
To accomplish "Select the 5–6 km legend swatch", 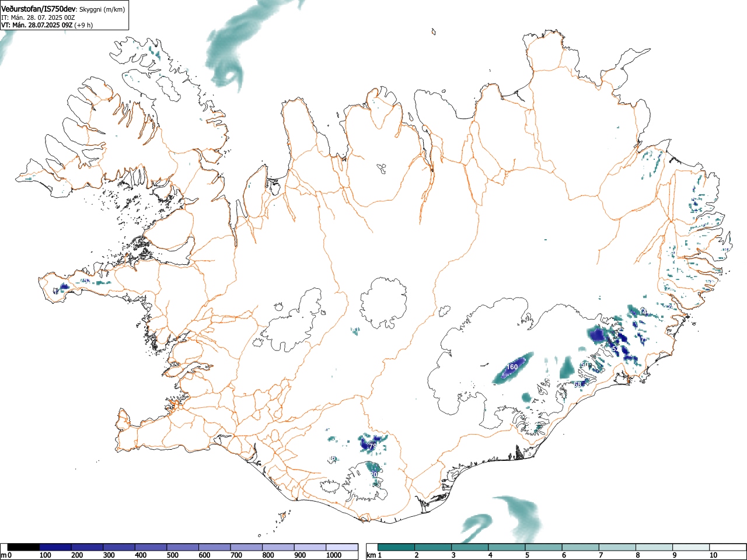I will click(543, 547).
